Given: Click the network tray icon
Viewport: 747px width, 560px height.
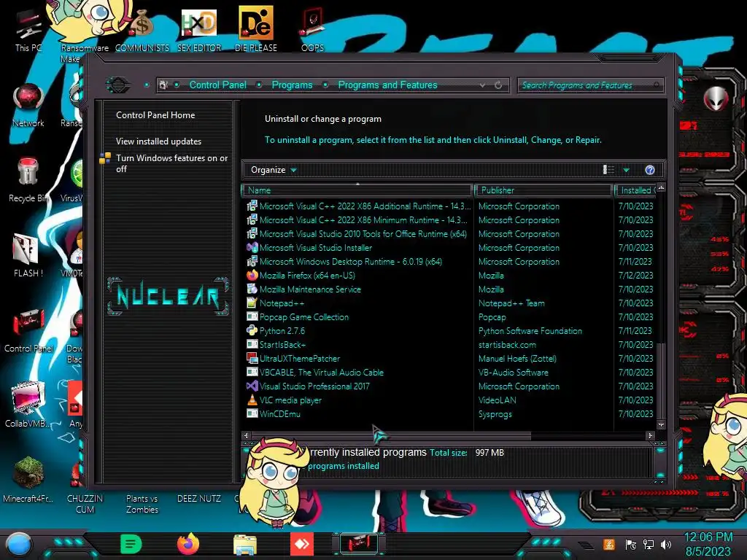Looking at the screenshot, I should coord(649,544).
